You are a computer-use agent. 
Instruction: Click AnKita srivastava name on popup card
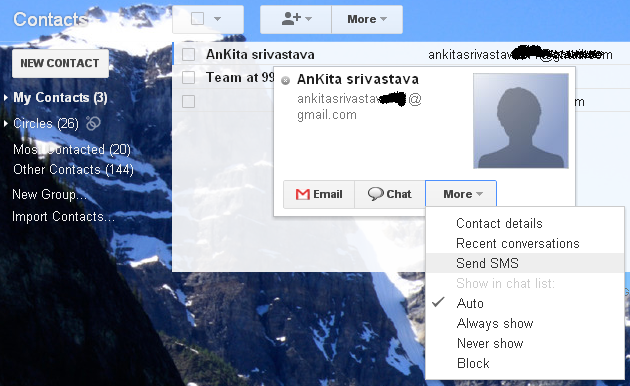click(358, 79)
